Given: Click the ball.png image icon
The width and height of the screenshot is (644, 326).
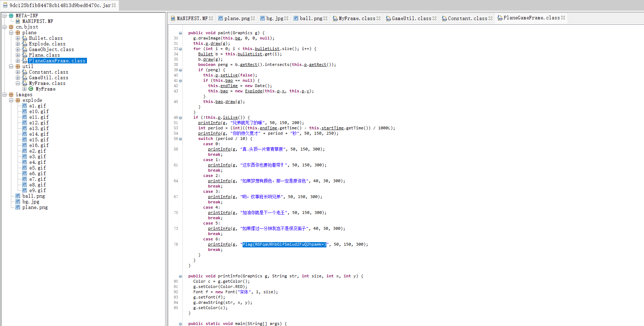Looking at the screenshot, I should pos(18,196).
